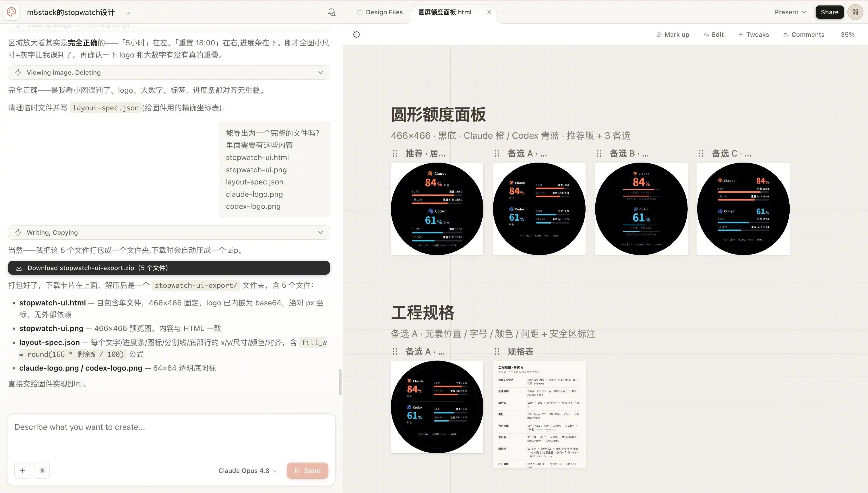
Task: Activate the Mark up tool
Action: pyautogui.click(x=673, y=34)
